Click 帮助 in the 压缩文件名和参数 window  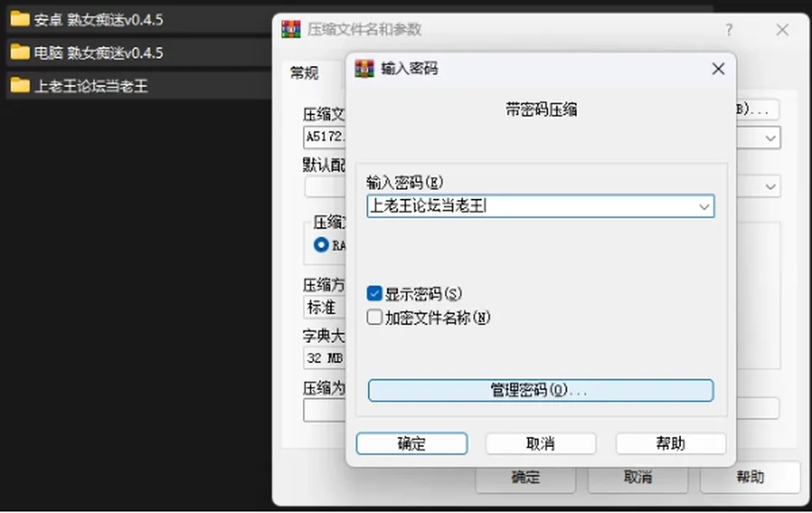click(x=750, y=477)
